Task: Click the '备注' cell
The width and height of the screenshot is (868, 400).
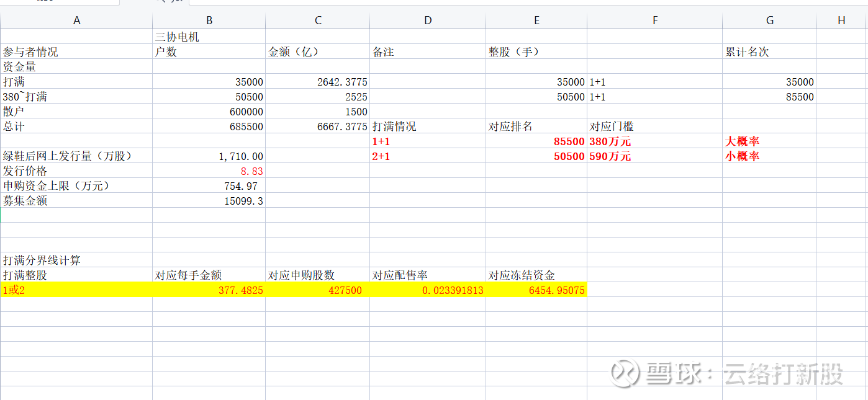Action: pos(427,51)
